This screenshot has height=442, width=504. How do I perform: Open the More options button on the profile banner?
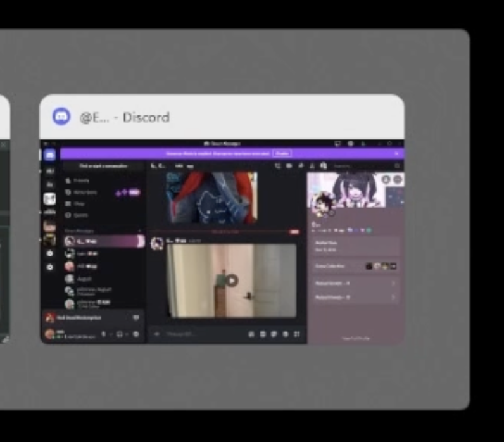(x=398, y=180)
